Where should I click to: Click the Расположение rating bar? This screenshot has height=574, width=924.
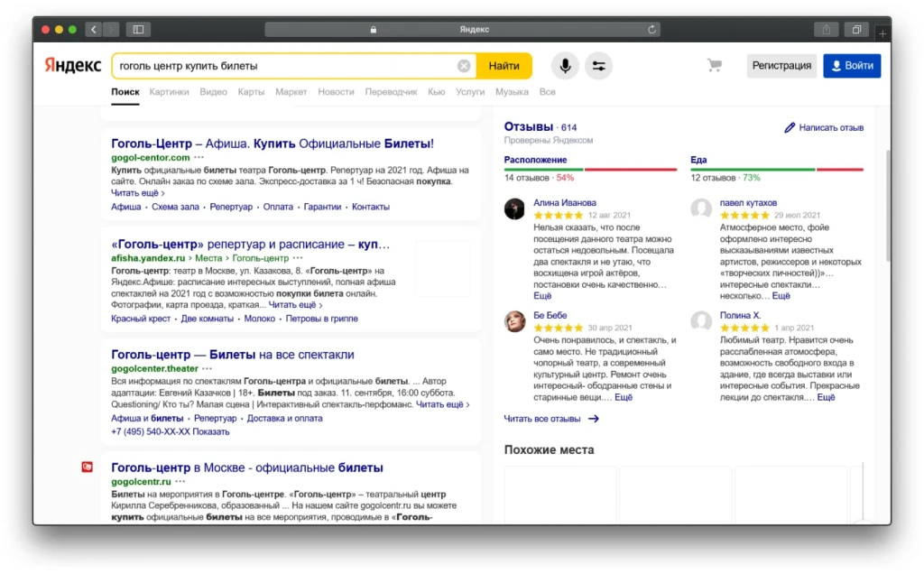[590, 169]
